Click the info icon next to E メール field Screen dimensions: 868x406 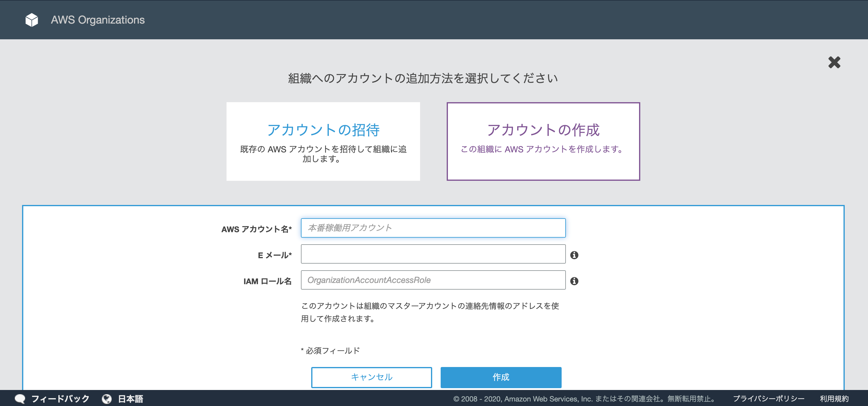(x=574, y=255)
